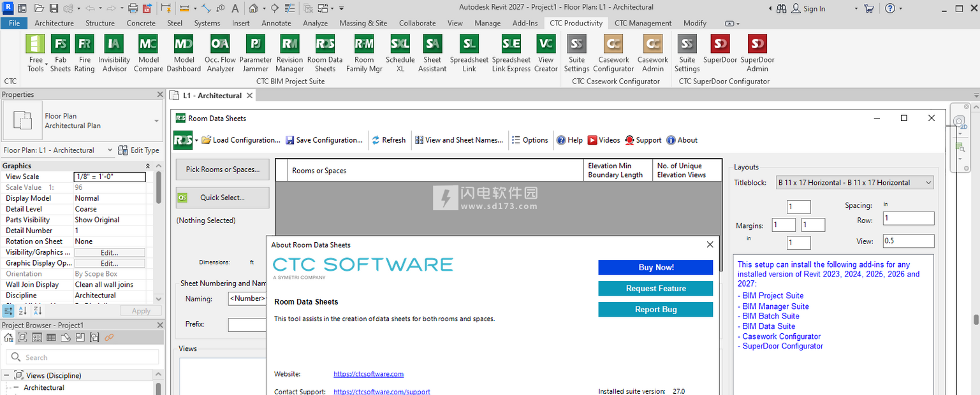
Task: Open About in Room Data Sheets toolbar
Action: click(682, 140)
